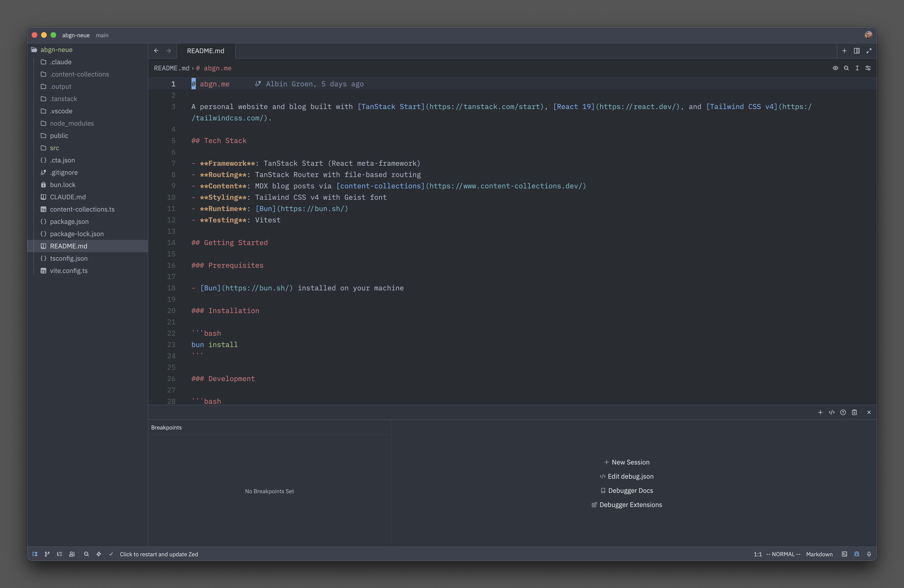This screenshot has width=904, height=588.
Task: Split the editor pane
Action: [857, 51]
